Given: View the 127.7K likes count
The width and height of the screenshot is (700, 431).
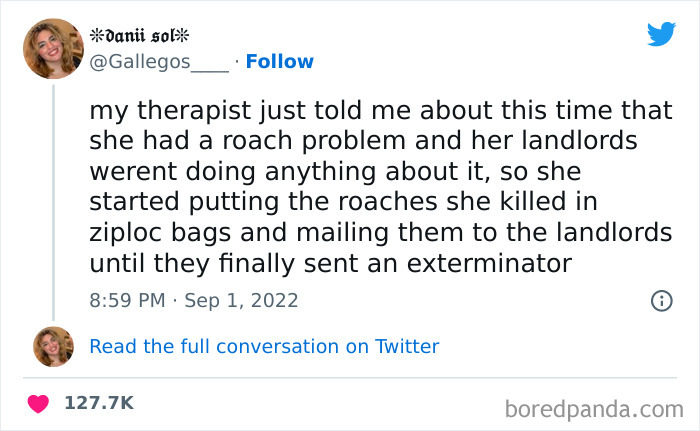Looking at the screenshot, I should tap(99, 403).
